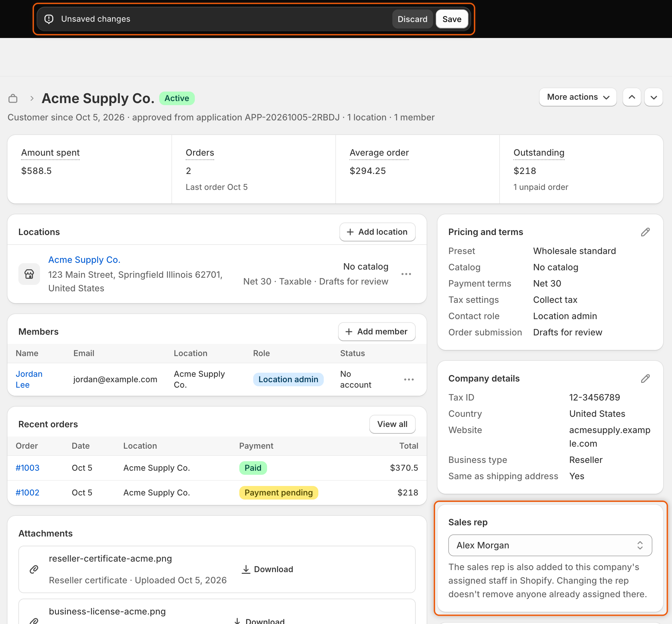Go to previous company with up arrow
This screenshot has width=672, height=624.
coord(632,97)
